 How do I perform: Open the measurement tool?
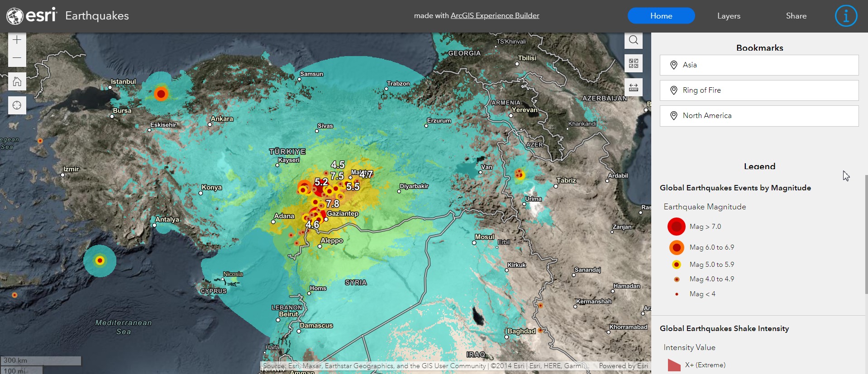tap(634, 87)
